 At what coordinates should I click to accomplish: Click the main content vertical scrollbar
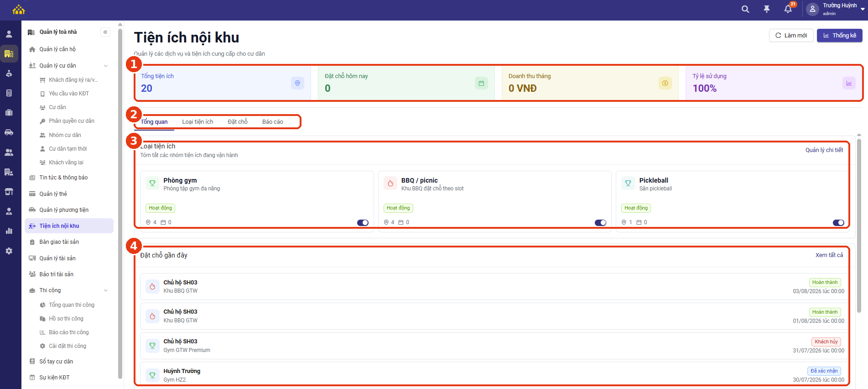tap(859, 226)
